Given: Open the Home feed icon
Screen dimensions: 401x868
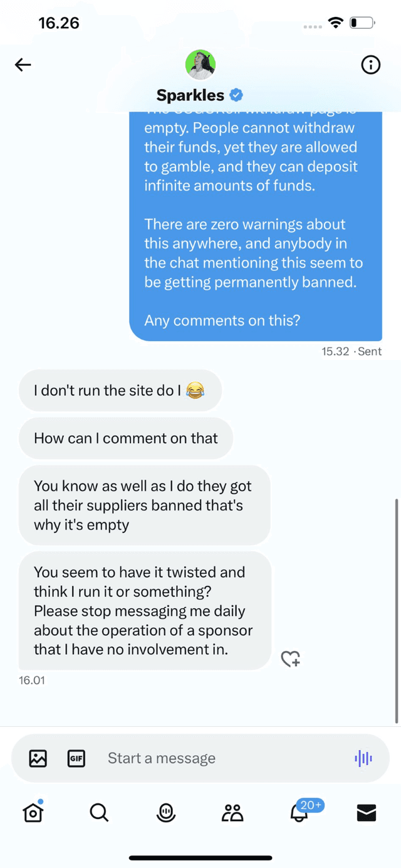Looking at the screenshot, I should [33, 812].
